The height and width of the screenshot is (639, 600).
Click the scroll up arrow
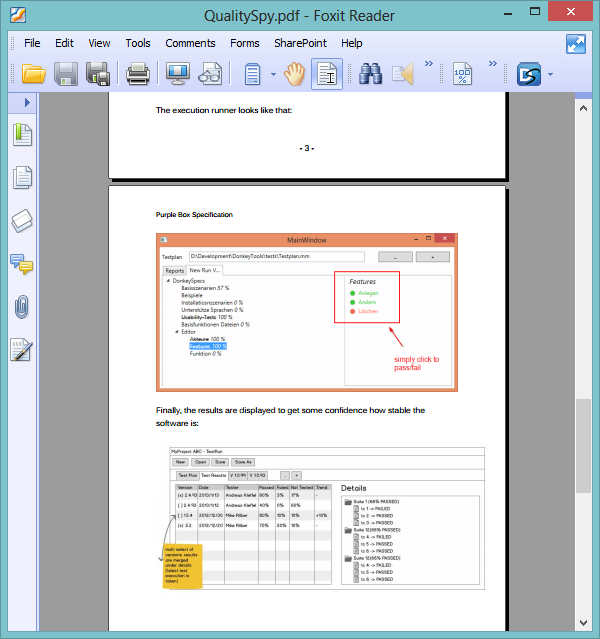(583, 108)
